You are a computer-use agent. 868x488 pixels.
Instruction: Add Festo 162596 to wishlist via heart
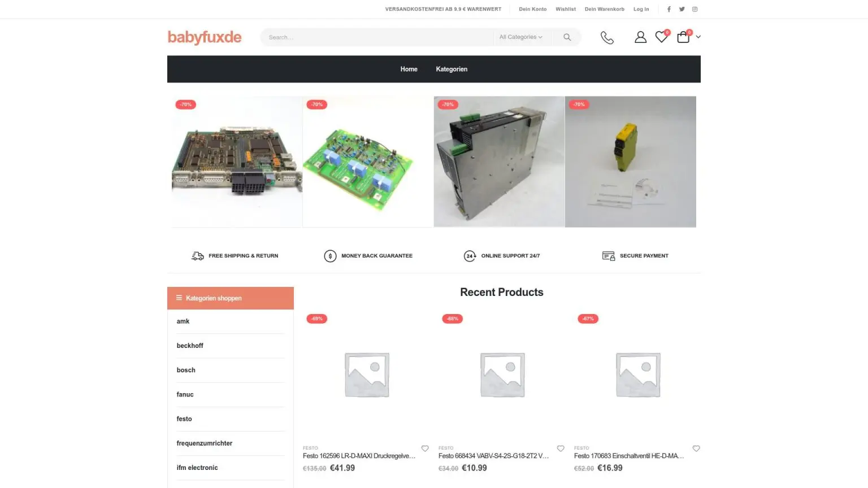click(x=425, y=448)
